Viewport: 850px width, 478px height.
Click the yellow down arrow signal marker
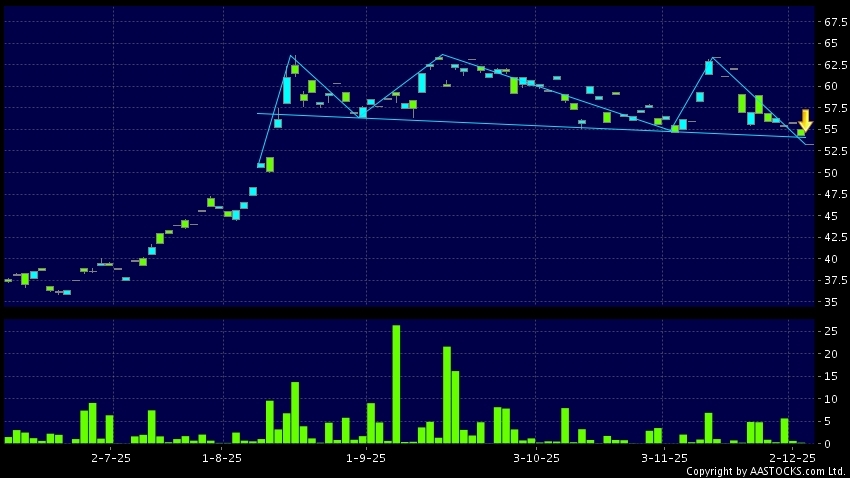pyautogui.click(x=805, y=121)
